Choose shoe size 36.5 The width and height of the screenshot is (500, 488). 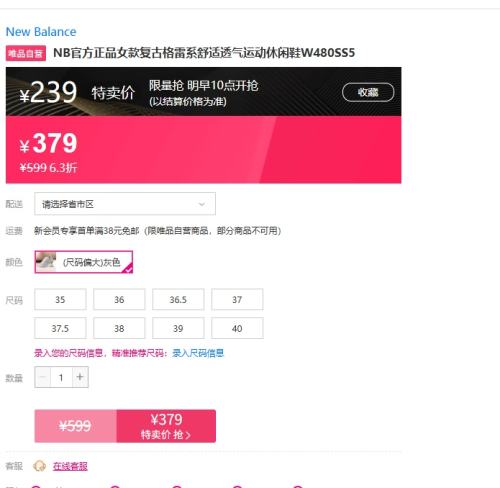click(178, 299)
